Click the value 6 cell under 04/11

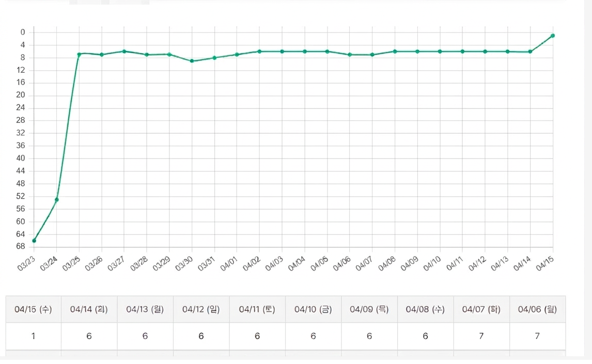pos(257,336)
